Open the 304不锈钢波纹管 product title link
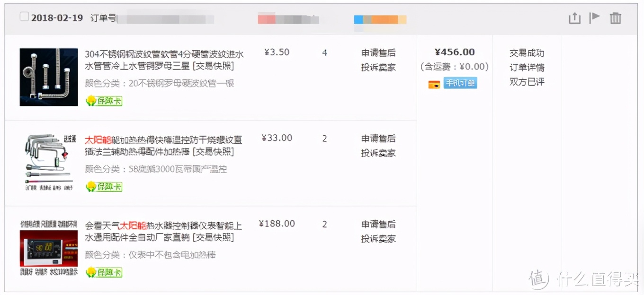644x295 pixels. click(x=164, y=60)
